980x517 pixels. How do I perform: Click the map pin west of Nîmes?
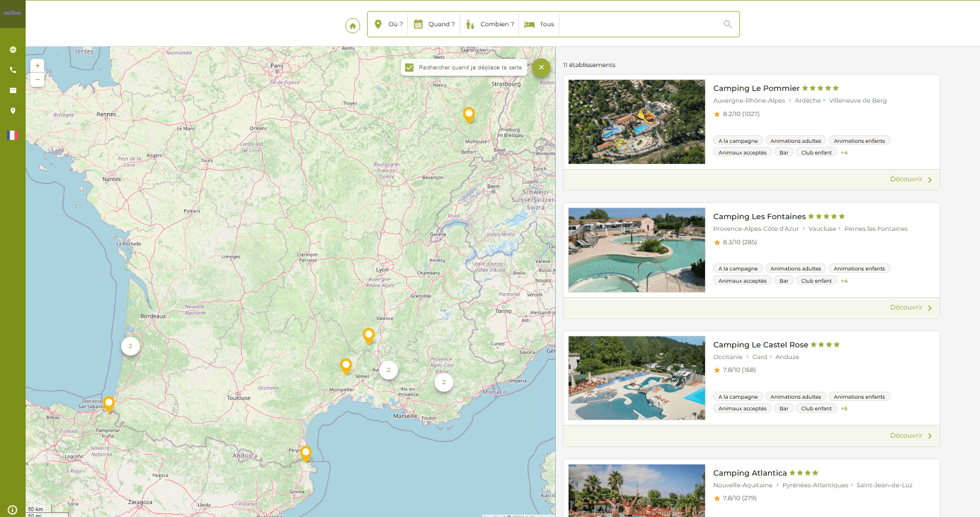tap(346, 366)
